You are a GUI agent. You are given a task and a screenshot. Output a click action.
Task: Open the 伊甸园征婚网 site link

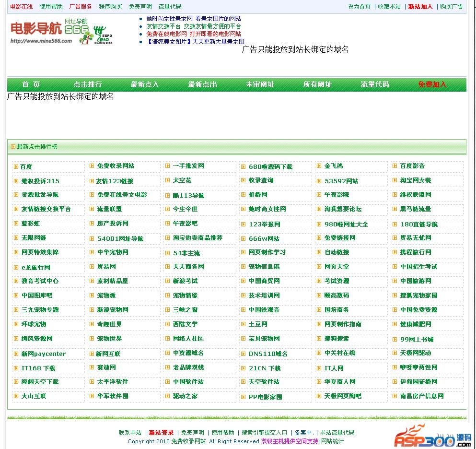point(418,382)
